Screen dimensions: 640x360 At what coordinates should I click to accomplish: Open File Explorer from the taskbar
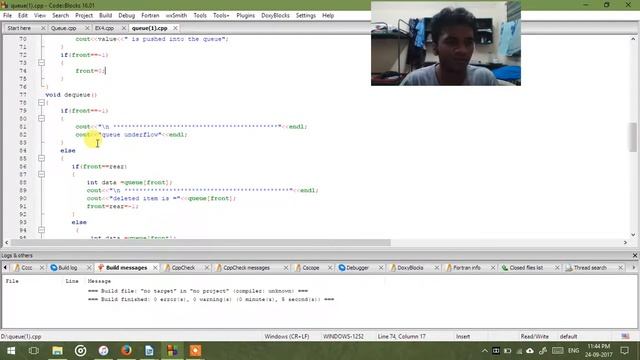click(57, 351)
